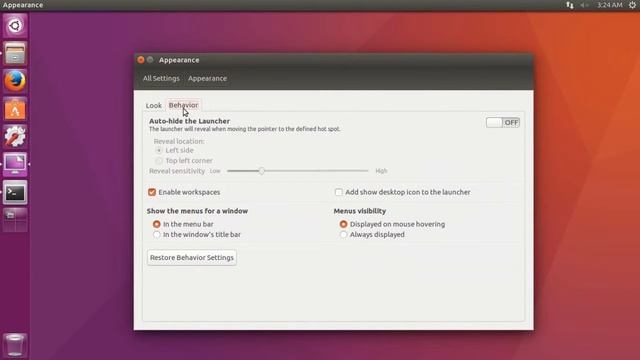Click the network indicator in top panel
Image resolution: width=640 pixels, height=360 pixels.
point(570,5)
